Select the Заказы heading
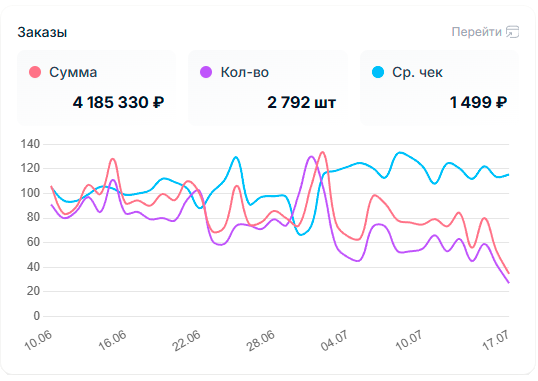 pyautogui.click(x=42, y=33)
